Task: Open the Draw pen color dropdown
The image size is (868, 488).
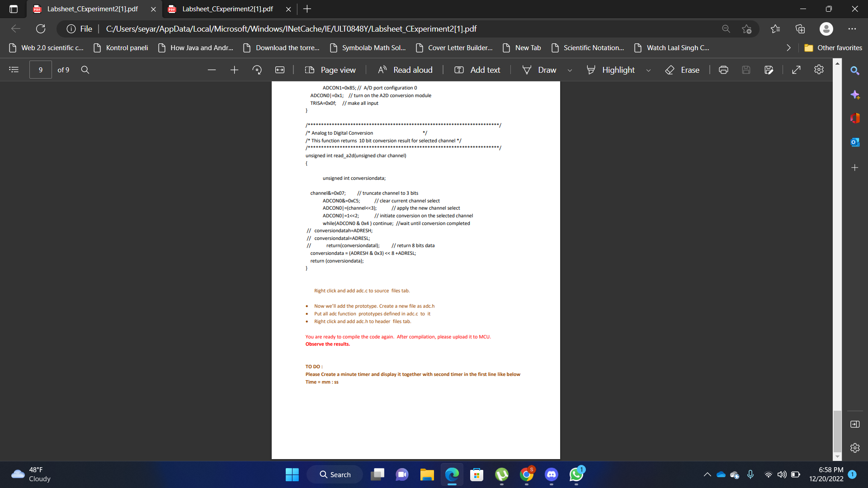Action: (570, 70)
